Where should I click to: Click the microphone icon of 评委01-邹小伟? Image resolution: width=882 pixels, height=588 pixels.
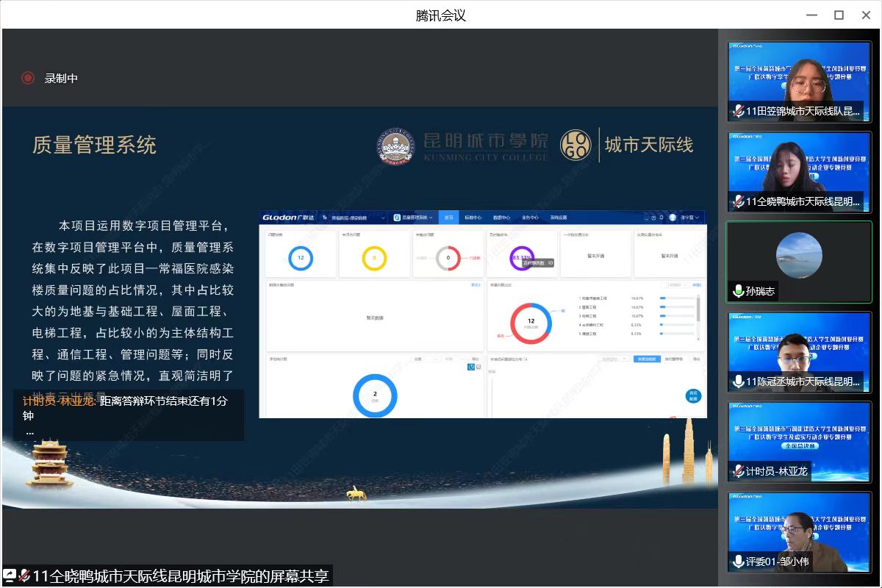pos(739,562)
